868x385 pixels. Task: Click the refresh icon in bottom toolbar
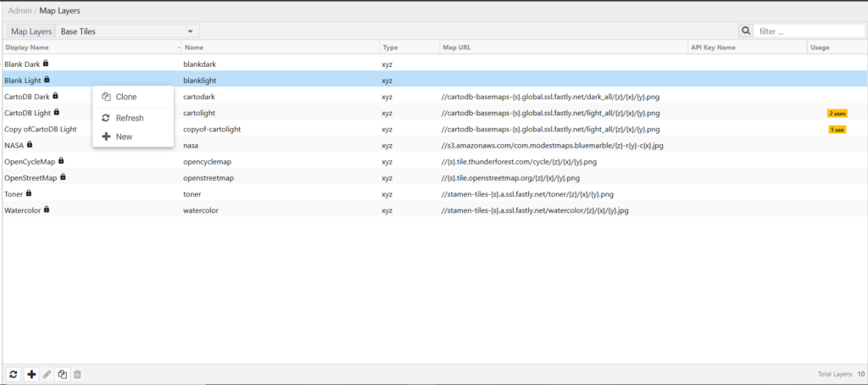point(14,375)
